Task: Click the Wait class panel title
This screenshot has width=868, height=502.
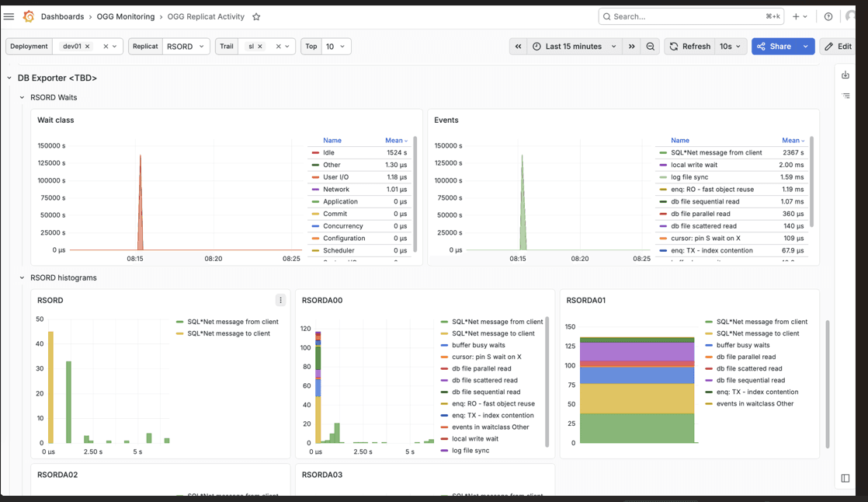Action: click(x=55, y=120)
